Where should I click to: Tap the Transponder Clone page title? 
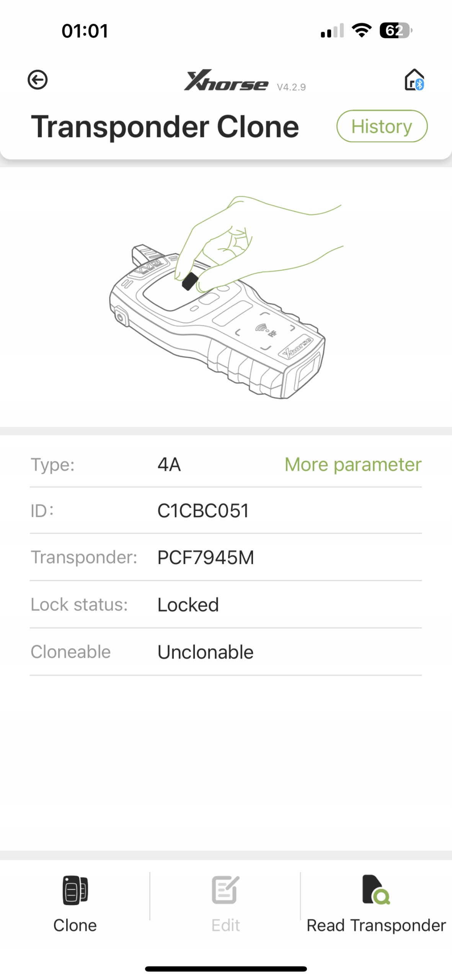tap(165, 127)
